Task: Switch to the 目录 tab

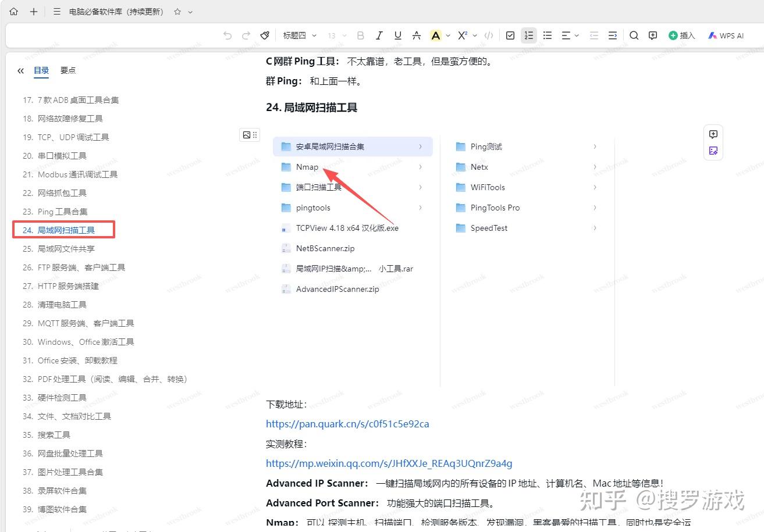Action: (x=41, y=70)
